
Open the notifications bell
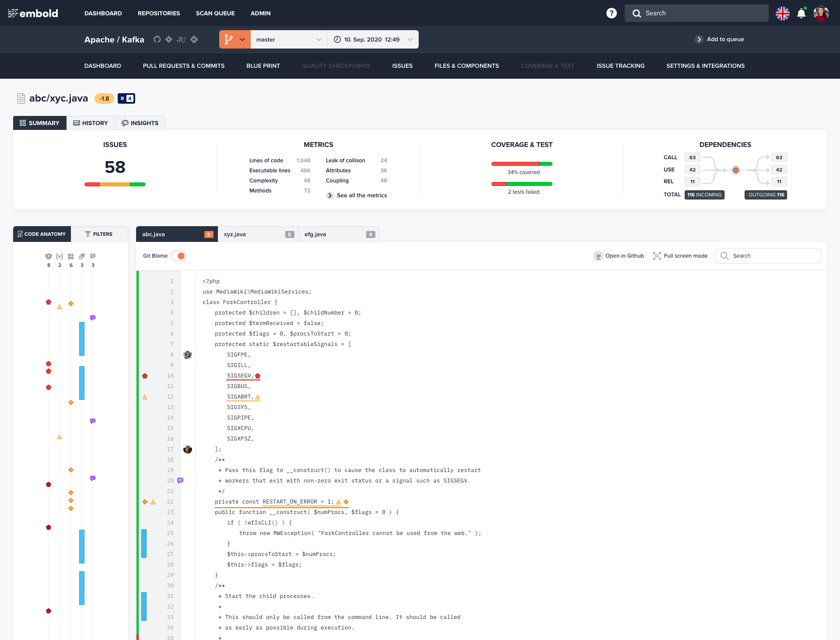801,13
